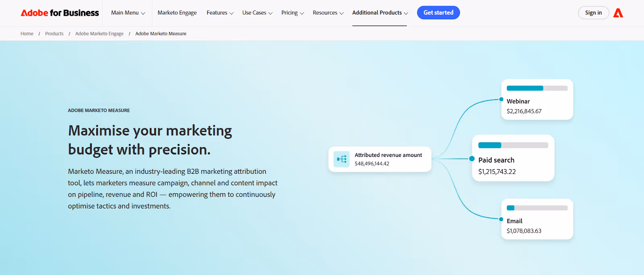This screenshot has height=275, width=644.
Task: Expand the Use Cases menu
Action: pos(258,13)
